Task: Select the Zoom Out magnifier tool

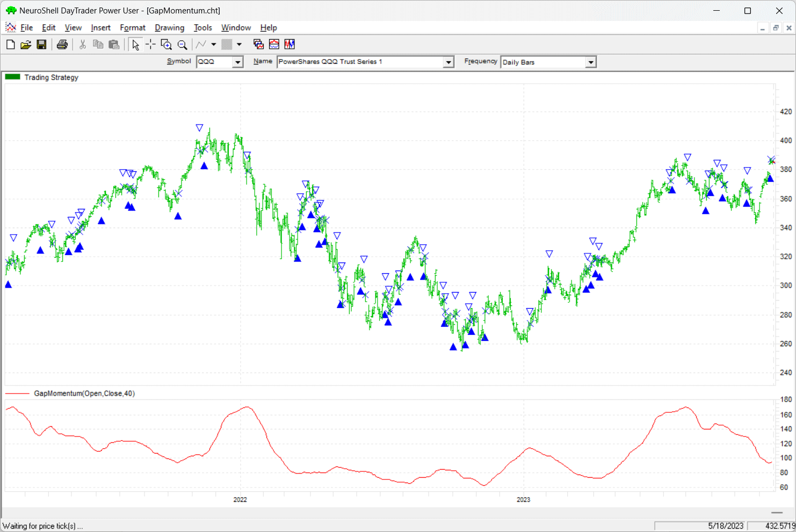Action: point(183,45)
